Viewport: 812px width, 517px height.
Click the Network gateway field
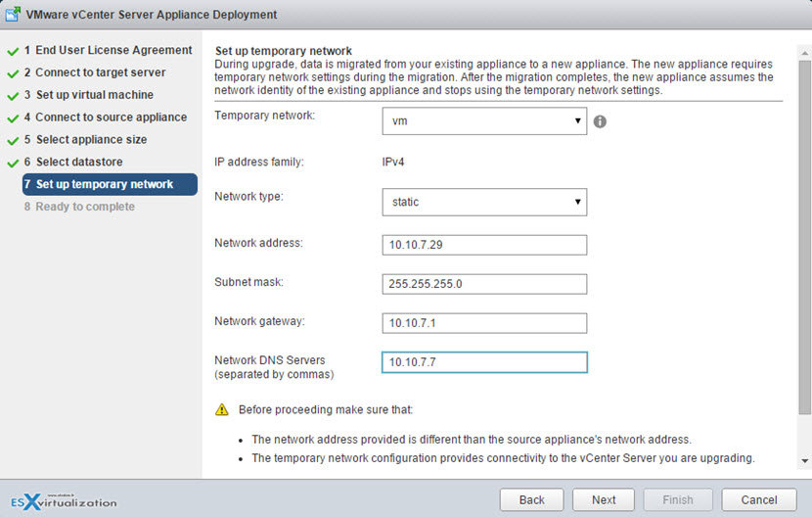tap(484, 323)
